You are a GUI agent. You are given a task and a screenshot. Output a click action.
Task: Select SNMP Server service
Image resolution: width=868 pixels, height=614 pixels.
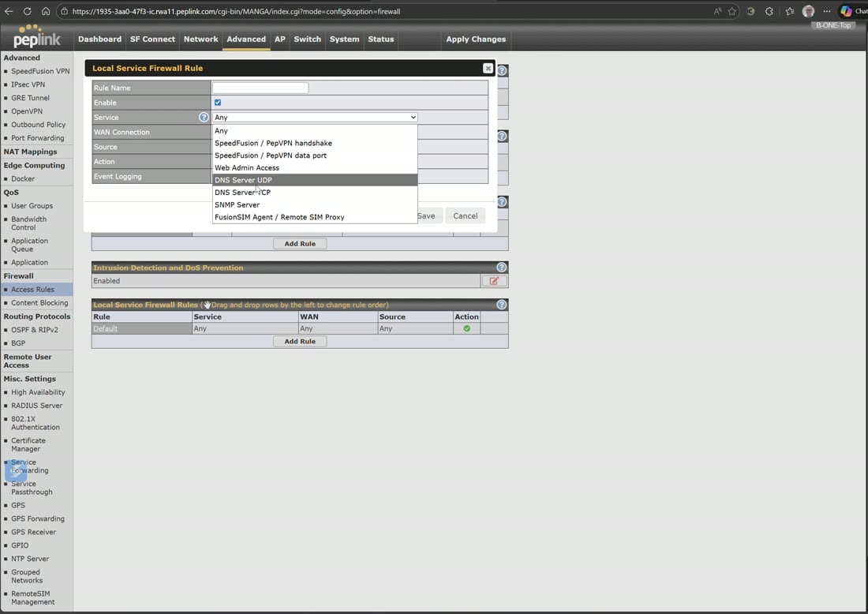pos(315,205)
